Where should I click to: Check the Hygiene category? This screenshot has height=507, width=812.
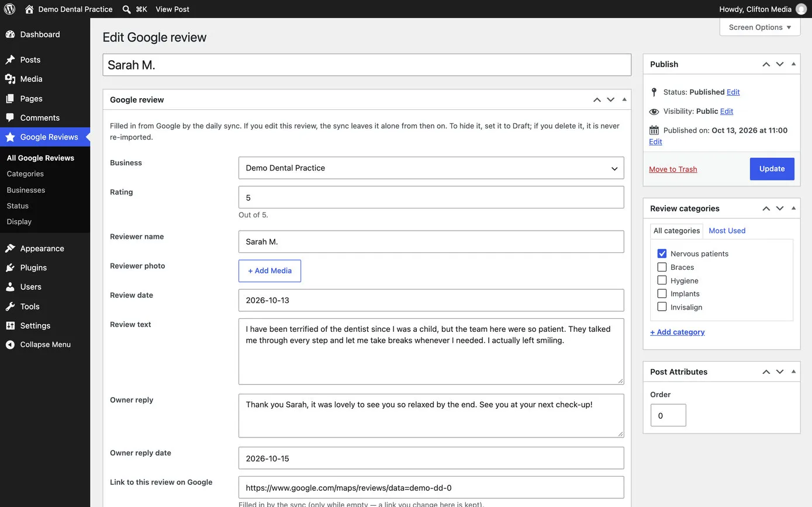point(662,280)
